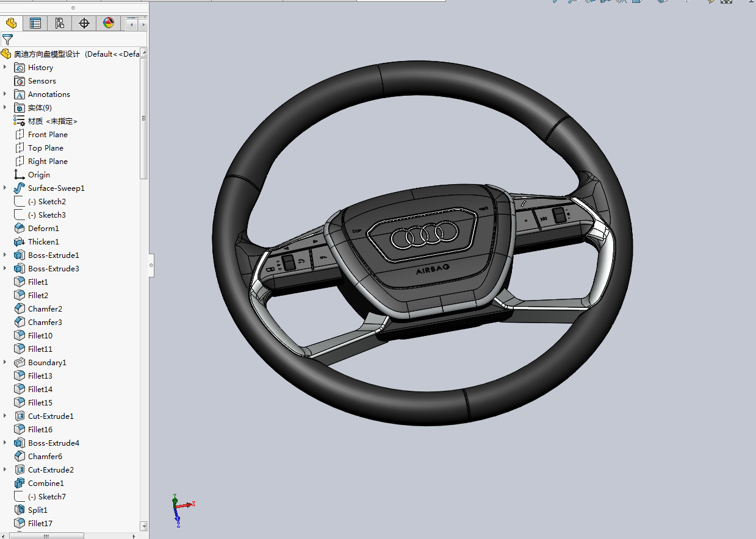Select the Deform1 feature

coord(43,229)
